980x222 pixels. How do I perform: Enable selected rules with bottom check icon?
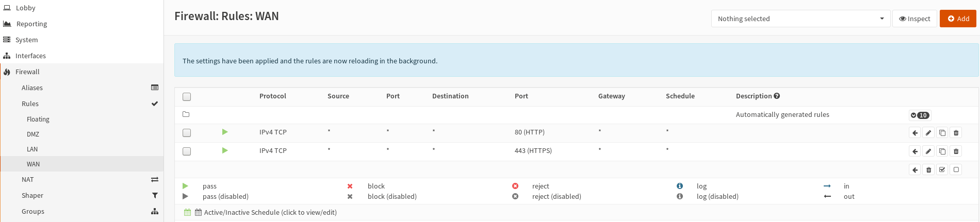click(x=942, y=169)
